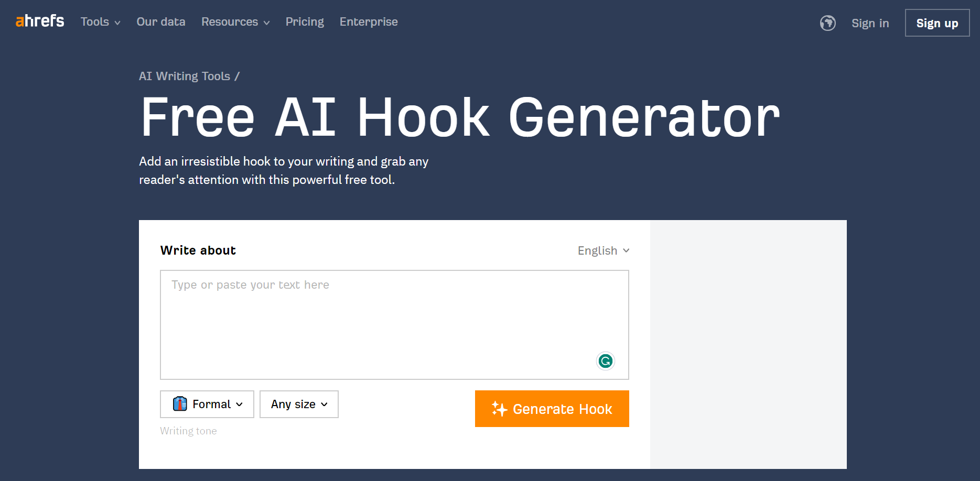
Task: Open the Enterprise page
Action: [369, 22]
